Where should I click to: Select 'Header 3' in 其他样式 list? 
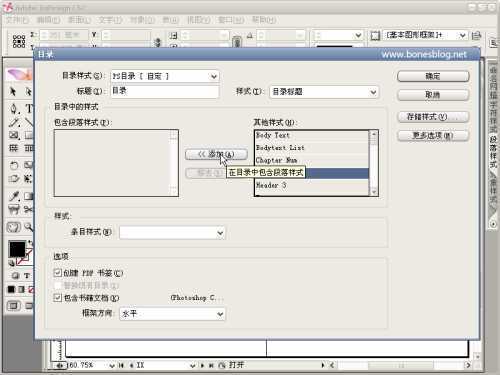click(312, 185)
